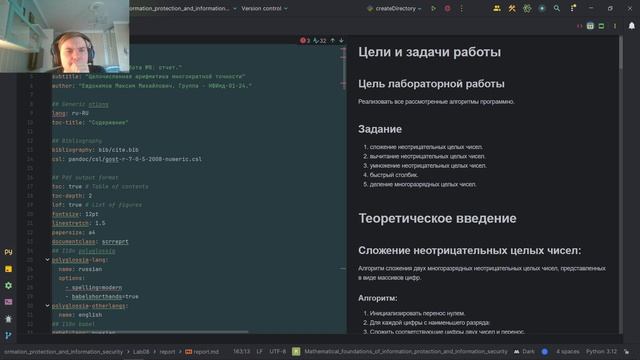The height and width of the screenshot is (360, 640).
Task: Click the report folder breadcrumb
Action: (167, 351)
